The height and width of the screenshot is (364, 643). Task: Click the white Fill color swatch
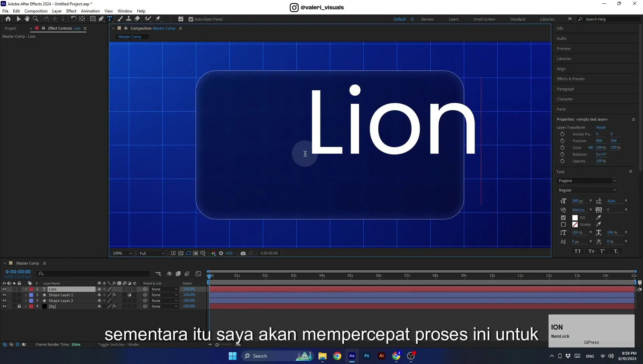click(x=575, y=217)
